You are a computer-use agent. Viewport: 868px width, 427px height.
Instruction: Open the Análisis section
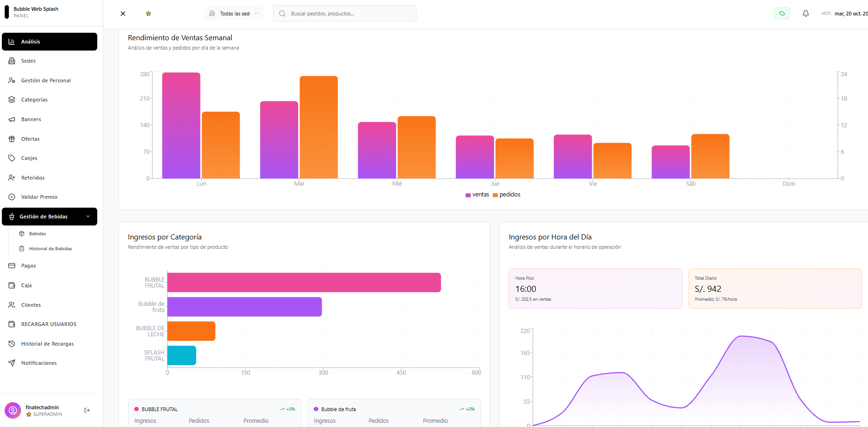[50, 42]
